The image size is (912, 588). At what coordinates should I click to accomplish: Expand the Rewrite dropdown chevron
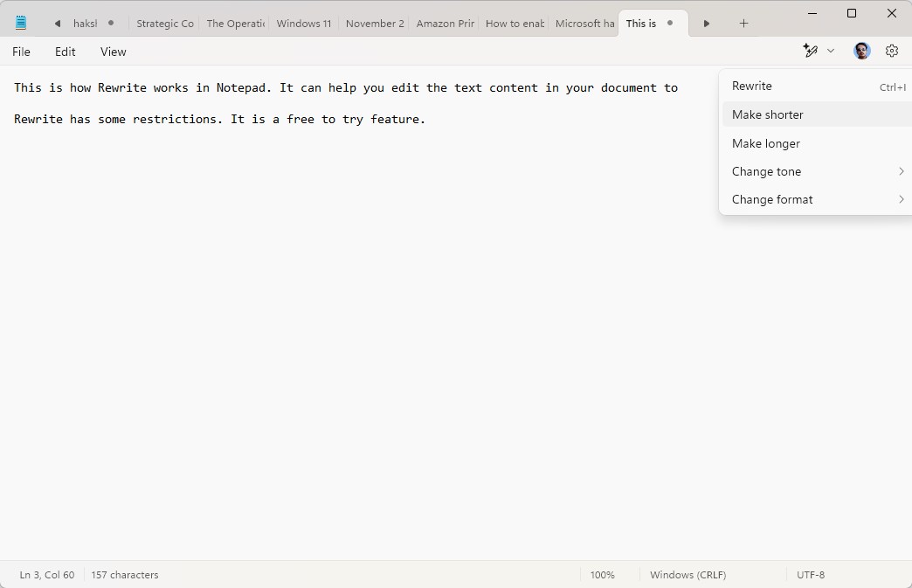coord(831,52)
